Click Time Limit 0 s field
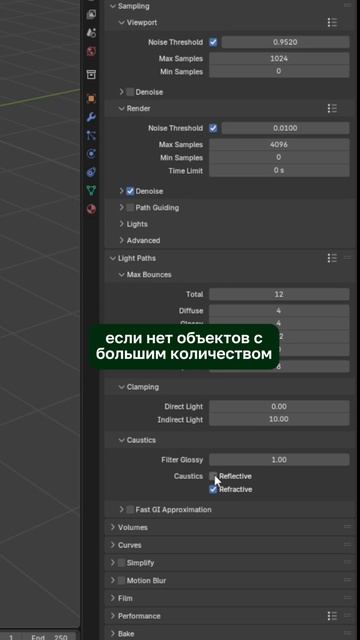360x640 pixels. (279, 171)
